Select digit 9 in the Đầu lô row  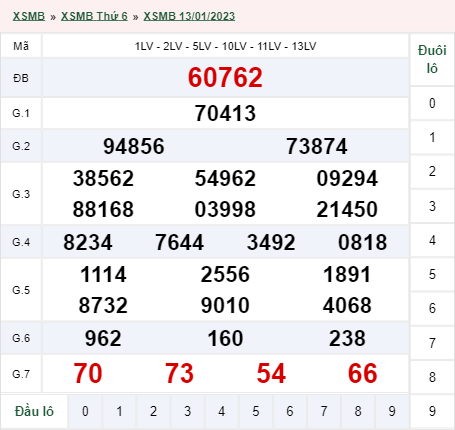point(392,411)
